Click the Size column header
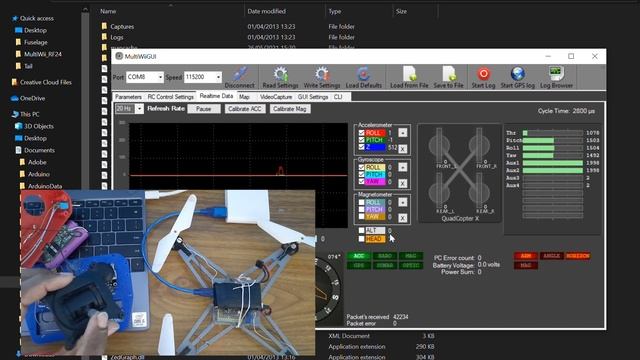640x360 pixels. [x=401, y=11]
